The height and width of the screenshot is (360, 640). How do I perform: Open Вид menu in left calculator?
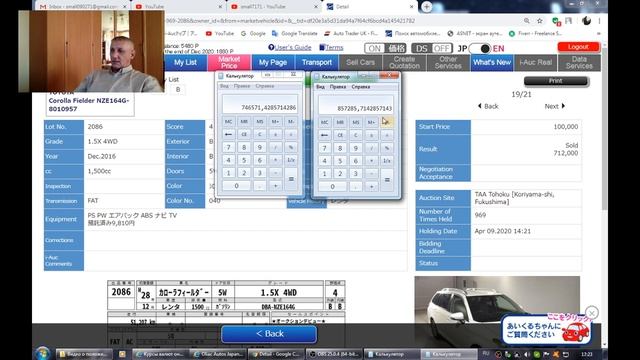point(224,86)
